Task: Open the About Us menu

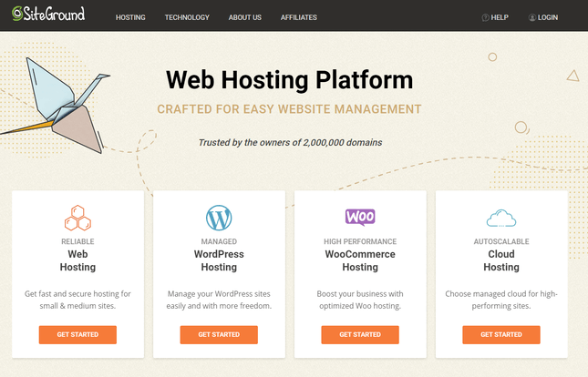Action: [x=245, y=17]
